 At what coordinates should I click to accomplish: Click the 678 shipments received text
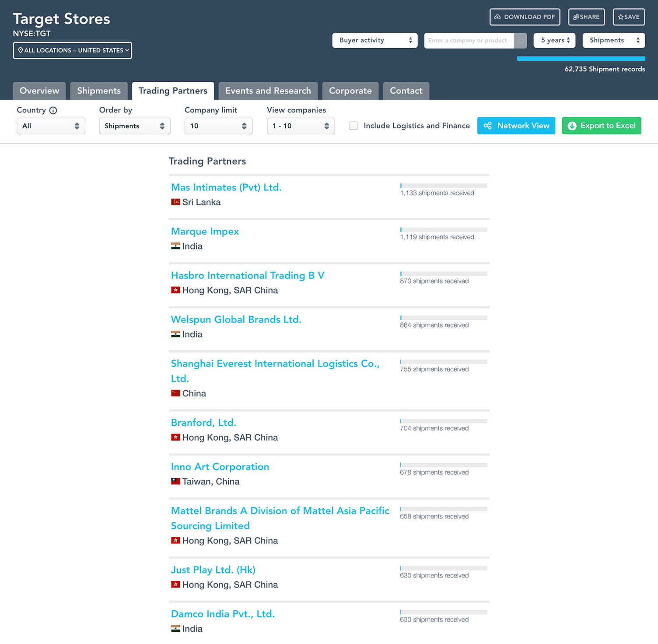(434, 472)
